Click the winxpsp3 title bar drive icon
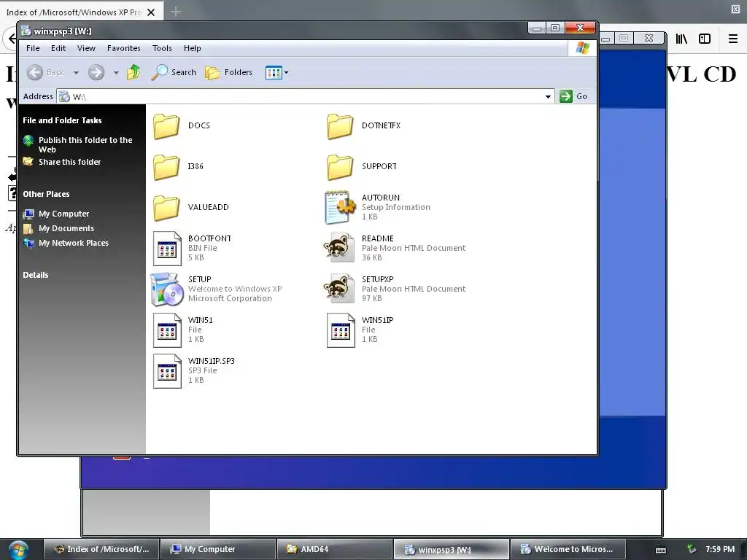 coord(26,31)
